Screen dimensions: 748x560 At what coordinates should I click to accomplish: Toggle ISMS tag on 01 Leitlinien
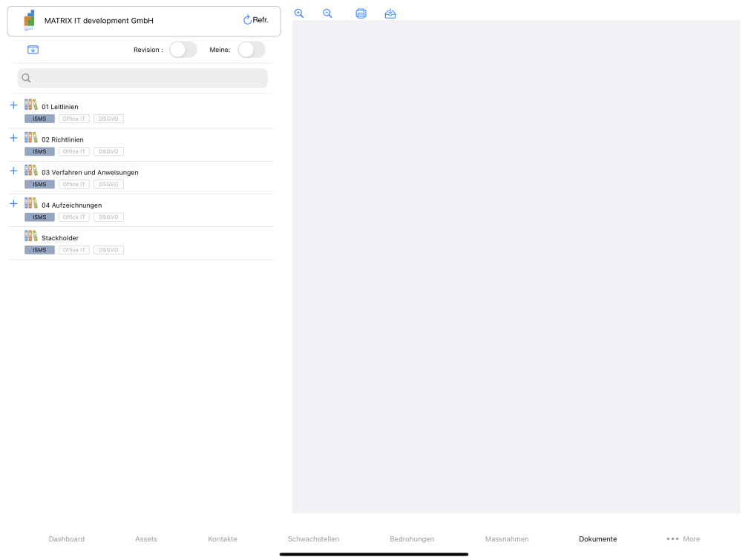pos(39,119)
